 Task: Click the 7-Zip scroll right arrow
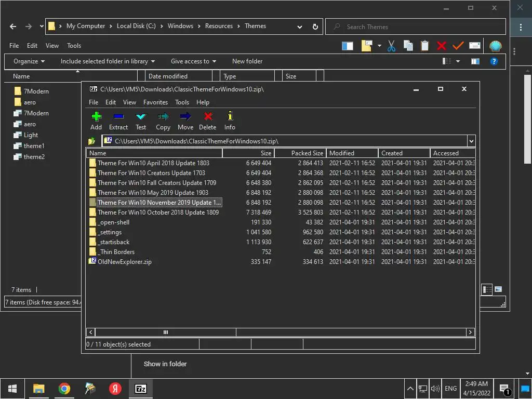click(x=470, y=332)
